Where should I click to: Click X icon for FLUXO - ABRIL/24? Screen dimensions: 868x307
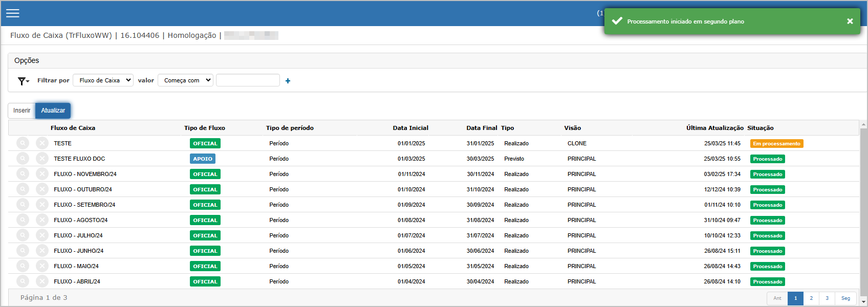point(42,281)
